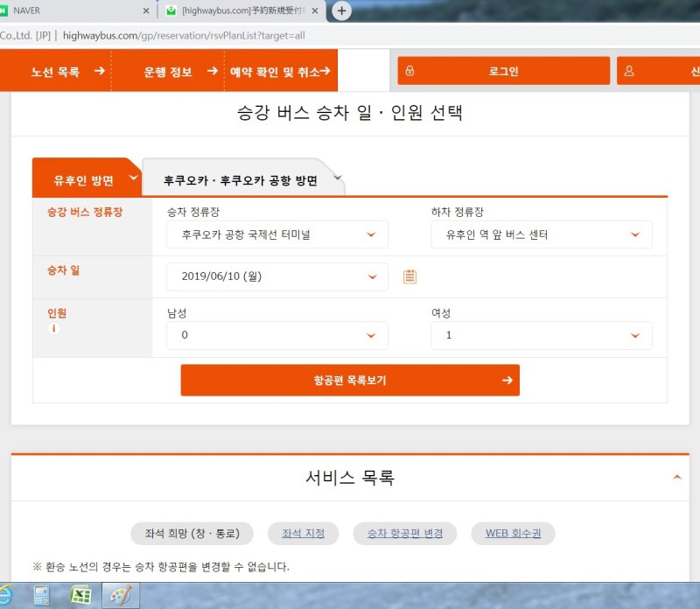Click the 승강 버스 정류장 label
700x609 pixels.
[x=85, y=212]
